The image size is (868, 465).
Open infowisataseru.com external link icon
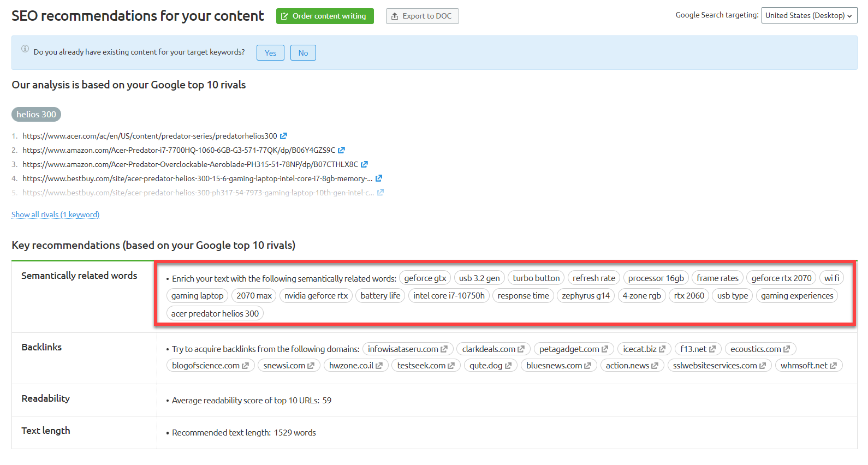(444, 349)
